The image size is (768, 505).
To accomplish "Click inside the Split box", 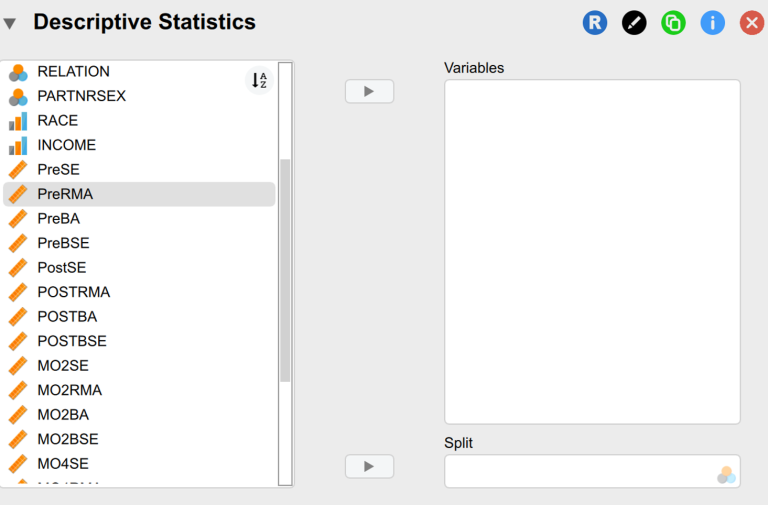I will pos(580,471).
